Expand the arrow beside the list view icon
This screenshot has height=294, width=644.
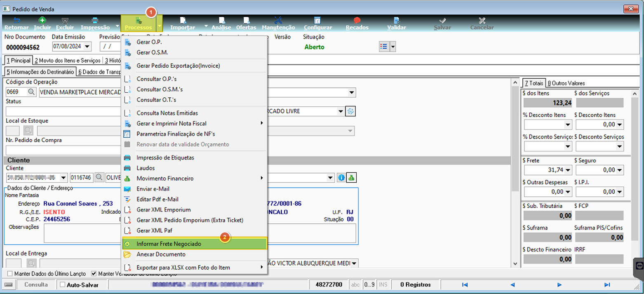point(393,47)
